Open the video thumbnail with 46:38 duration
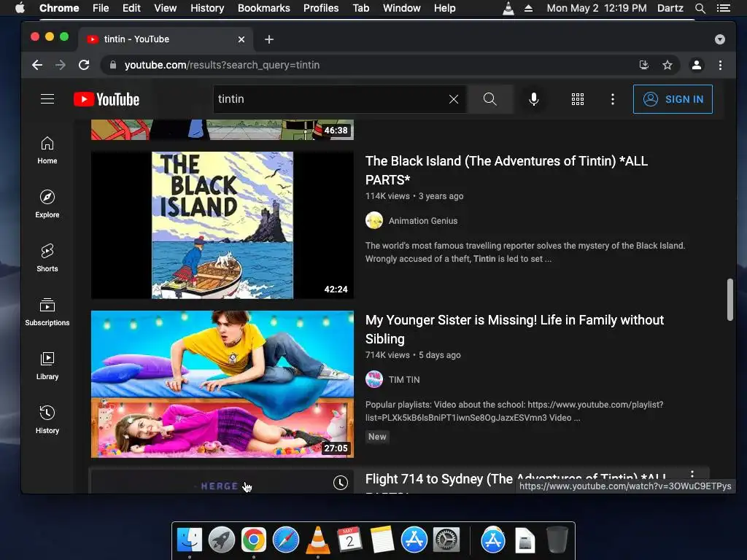 [222, 130]
